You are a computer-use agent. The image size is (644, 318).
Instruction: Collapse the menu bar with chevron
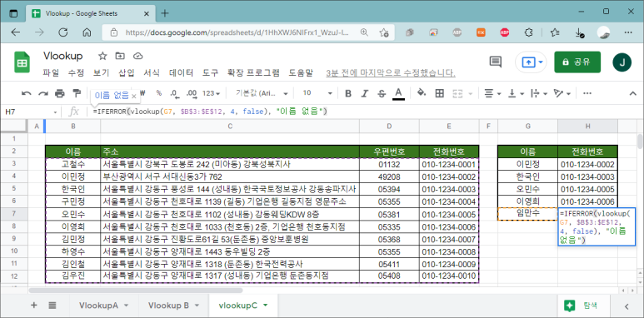tap(633, 93)
